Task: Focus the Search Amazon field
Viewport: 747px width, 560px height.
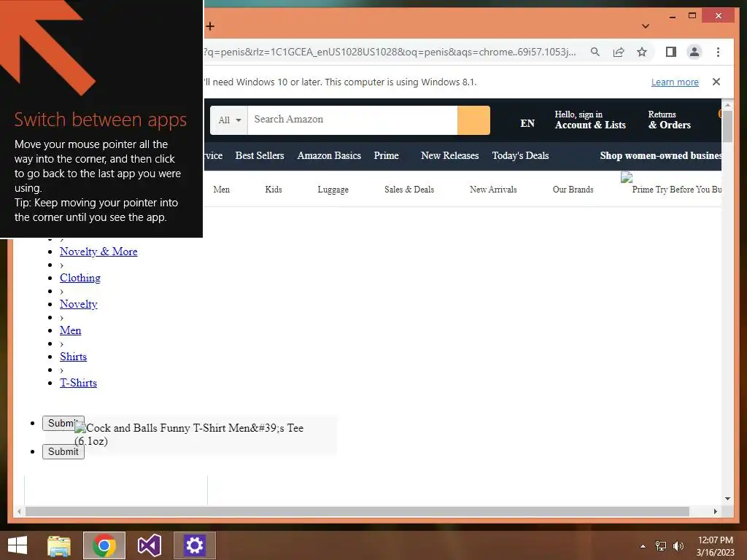Action: [x=352, y=120]
